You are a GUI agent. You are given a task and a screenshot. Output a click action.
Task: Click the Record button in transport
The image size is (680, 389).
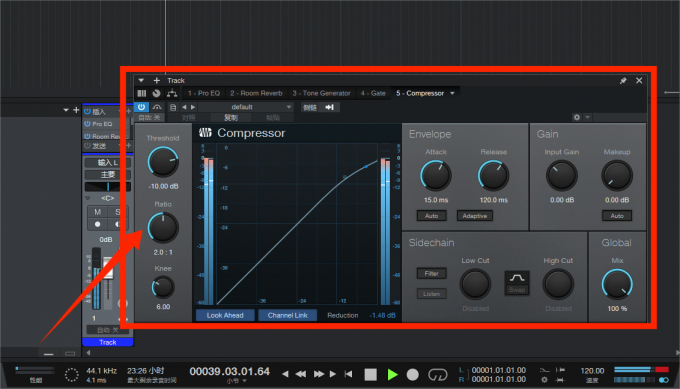pos(413,374)
